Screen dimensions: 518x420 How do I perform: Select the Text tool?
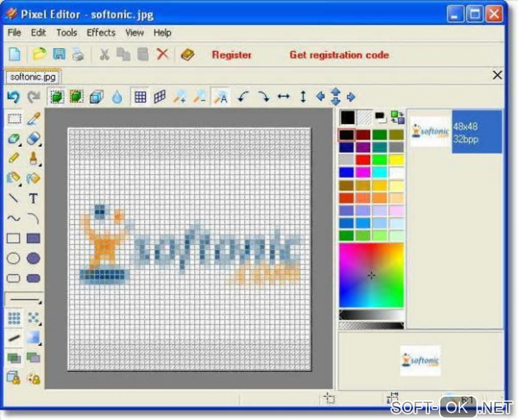(x=33, y=199)
